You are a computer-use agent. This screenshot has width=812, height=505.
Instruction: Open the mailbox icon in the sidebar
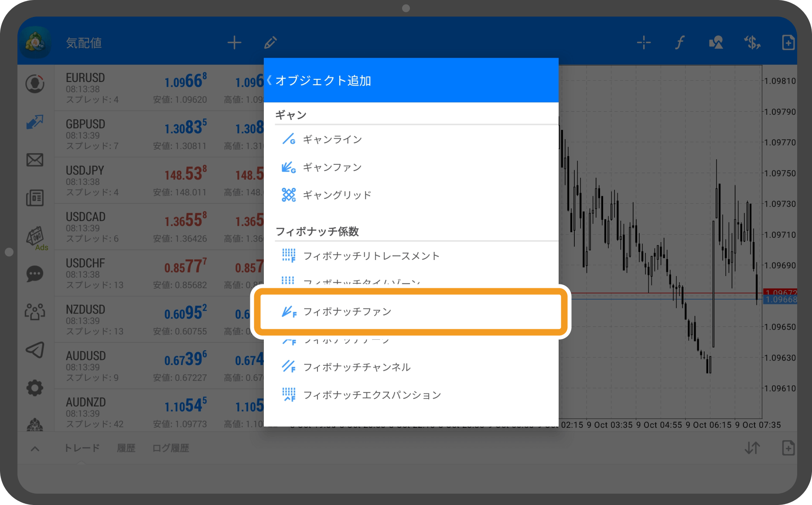click(x=35, y=160)
